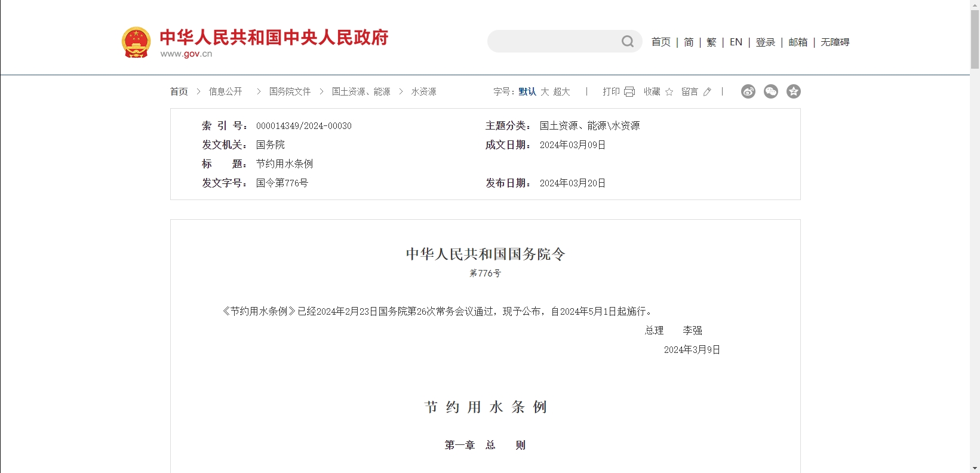The height and width of the screenshot is (473, 980).
Task: Click scrollbar down arrow
Action: click(975, 468)
